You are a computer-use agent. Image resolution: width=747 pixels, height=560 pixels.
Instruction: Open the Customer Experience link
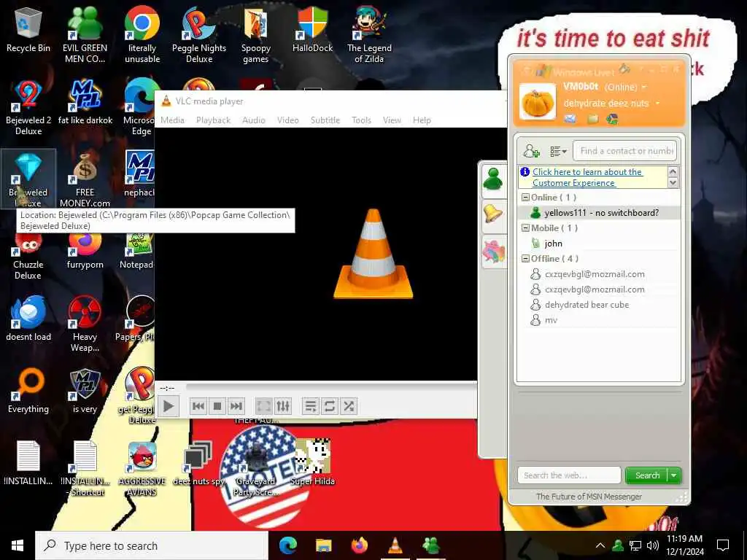(x=587, y=177)
